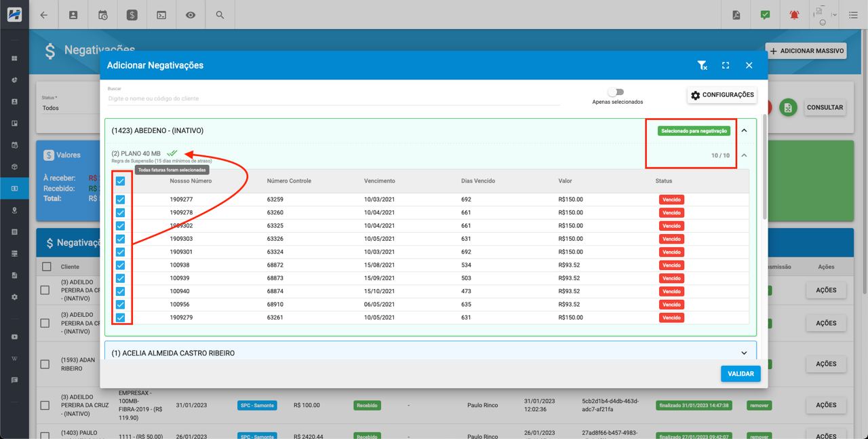Open the dashboard grid icon in sidebar

click(x=14, y=58)
